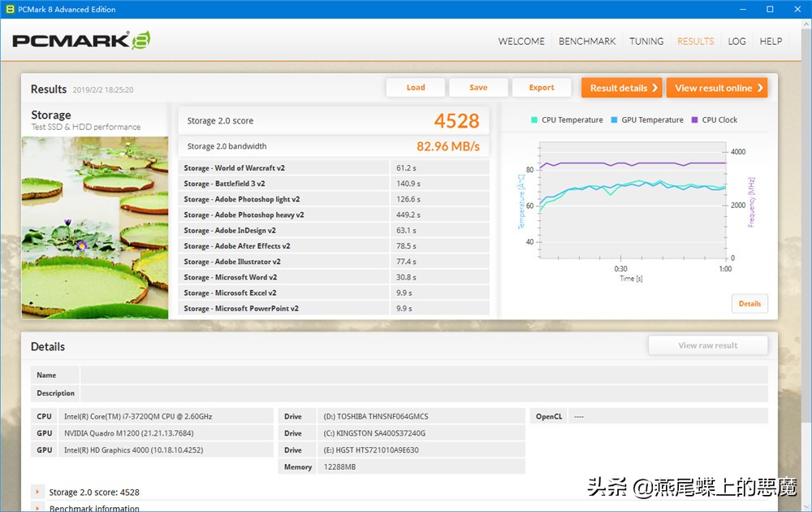Open the HELP tab
The width and height of the screenshot is (812, 512).
[x=771, y=41]
